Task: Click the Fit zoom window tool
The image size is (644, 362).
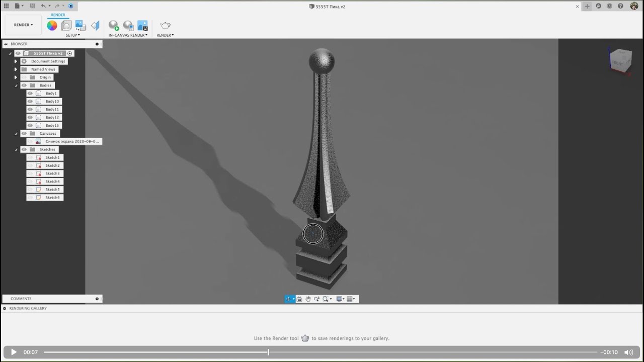Action: click(326, 299)
